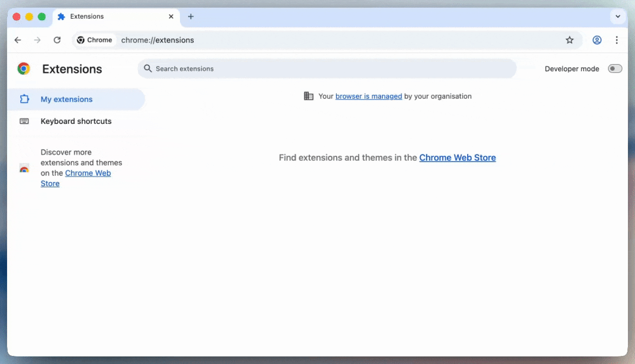Image resolution: width=635 pixels, height=364 pixels.
Task: Click the Chrome logo beside Extensions heading
Action: (x=24, y=69)
